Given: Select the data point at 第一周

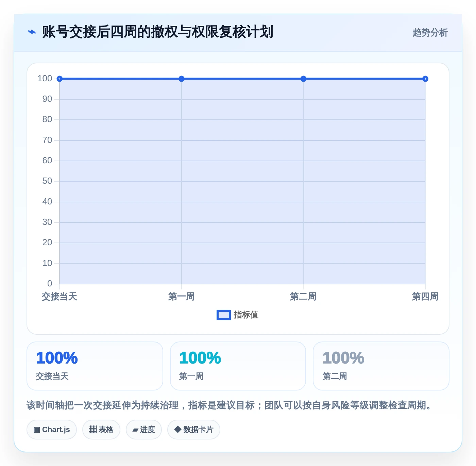Looking at the screenshot, I should (182, 79).
